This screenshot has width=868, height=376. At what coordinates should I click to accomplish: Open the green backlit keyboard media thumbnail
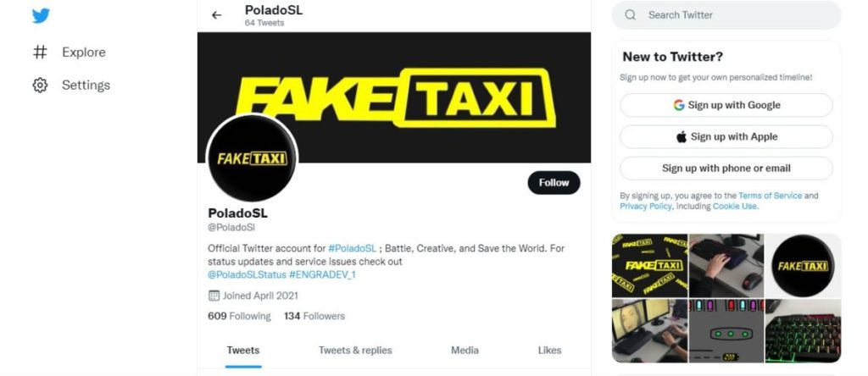click(803, 330)
